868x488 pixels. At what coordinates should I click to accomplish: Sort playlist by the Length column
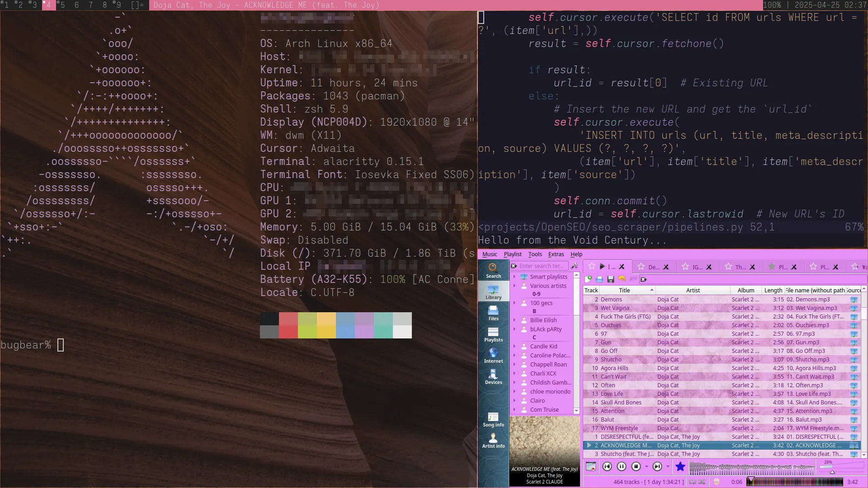(774, 291)
